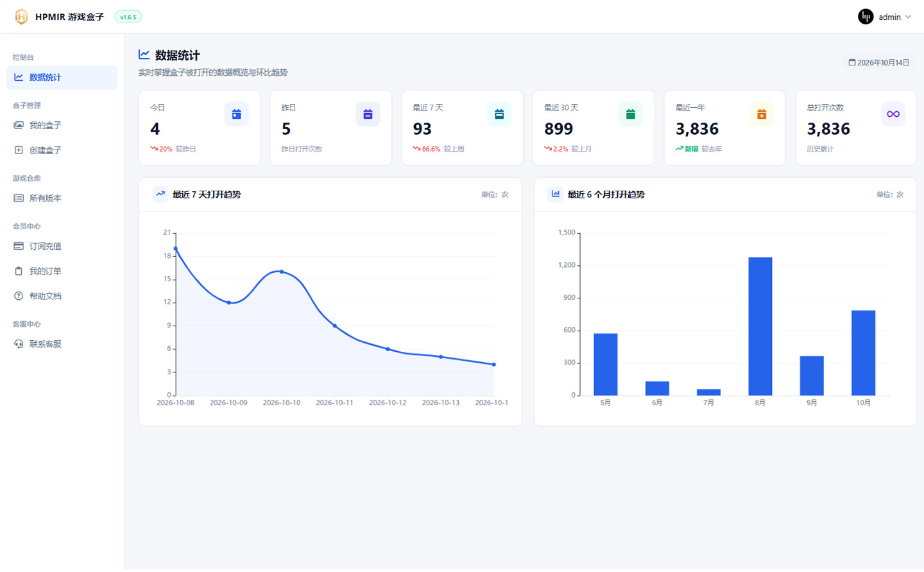Click the 2026年10月14日 date badge
The width and height of the screenshot is (924, 572).
click(x=878, y=63)
